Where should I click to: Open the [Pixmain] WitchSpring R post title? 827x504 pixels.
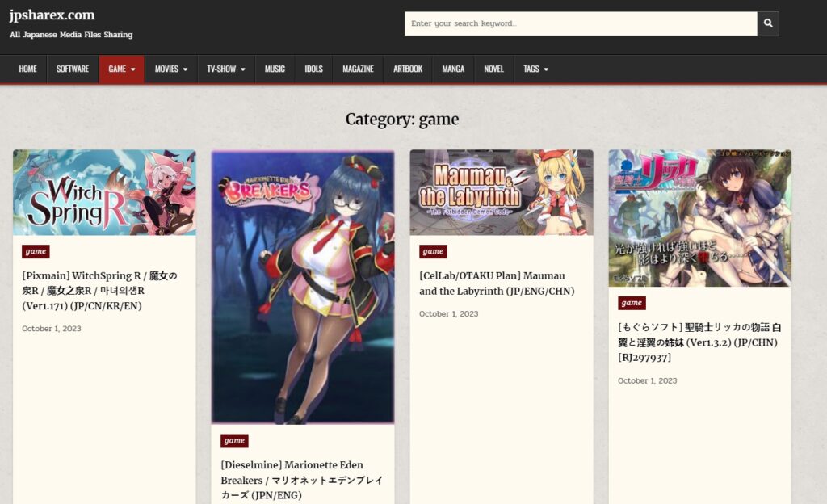99,291
